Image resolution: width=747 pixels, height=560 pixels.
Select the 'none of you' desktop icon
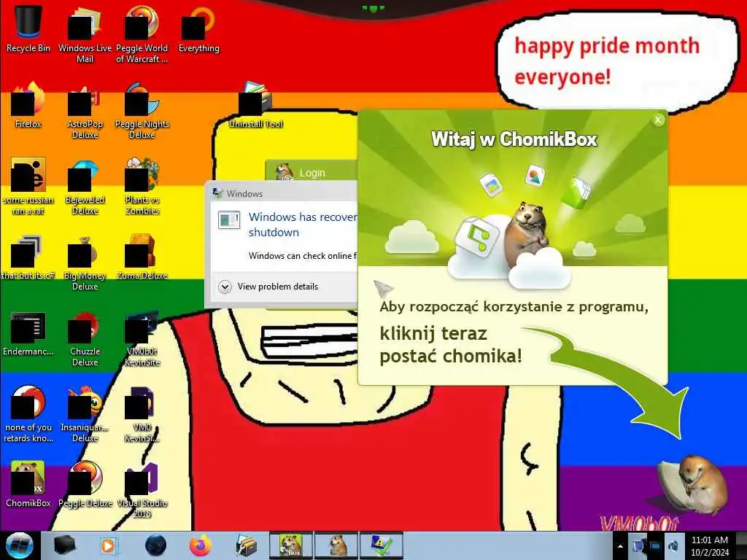[28, 413]
